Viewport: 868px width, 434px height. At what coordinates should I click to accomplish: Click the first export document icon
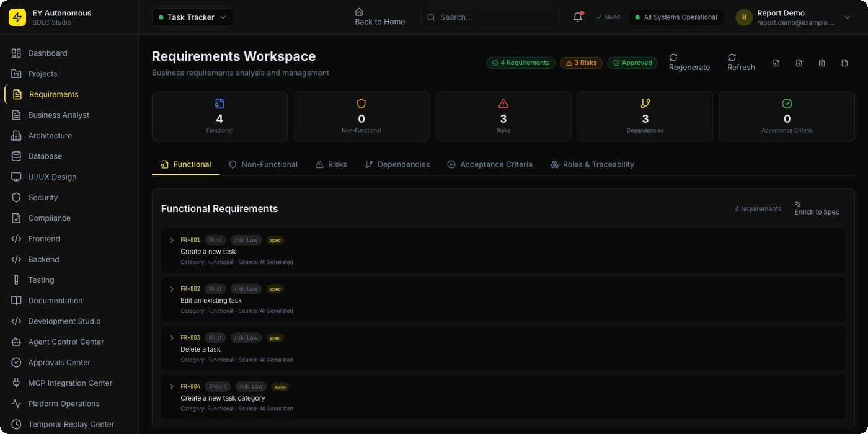pyautogui.click(x=776, y=63)
